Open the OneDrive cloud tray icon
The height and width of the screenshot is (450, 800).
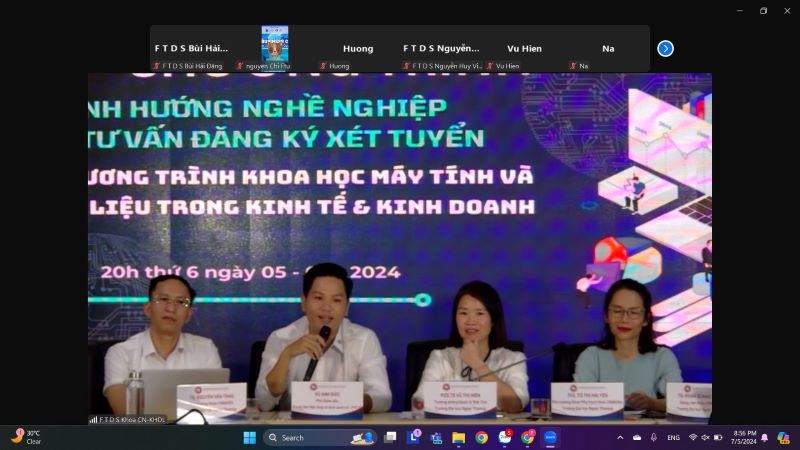pos(636,438)
